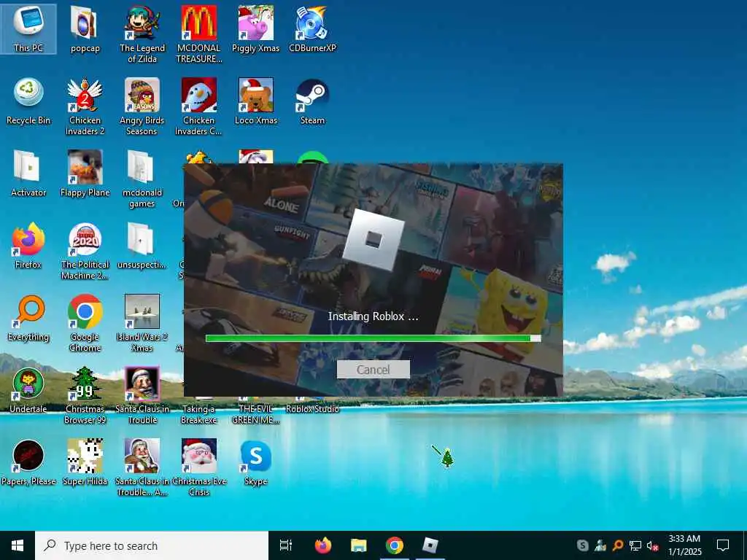Select Roblox Studio desktop label
The width and height of the screenshot is (747, 560).
pyautogui.click(x=312, y=409)
